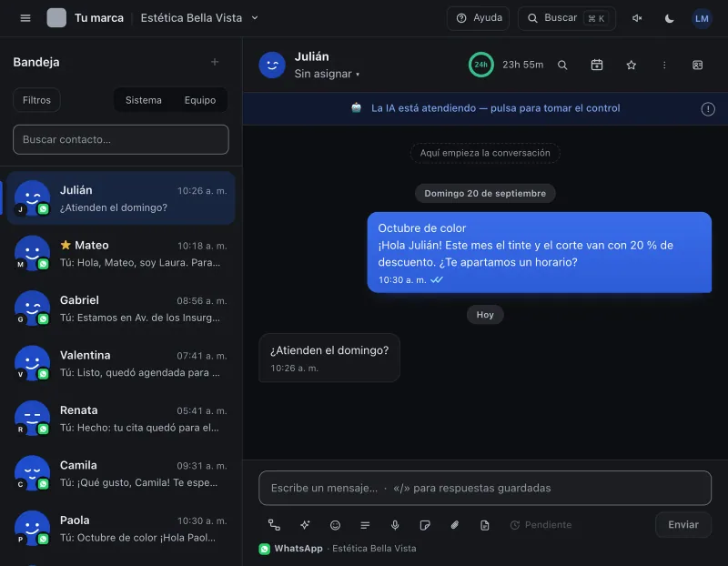This screenshot has height=566, width=728.
Task: Send the message with Enviar
Action: (x=683, y=525)
